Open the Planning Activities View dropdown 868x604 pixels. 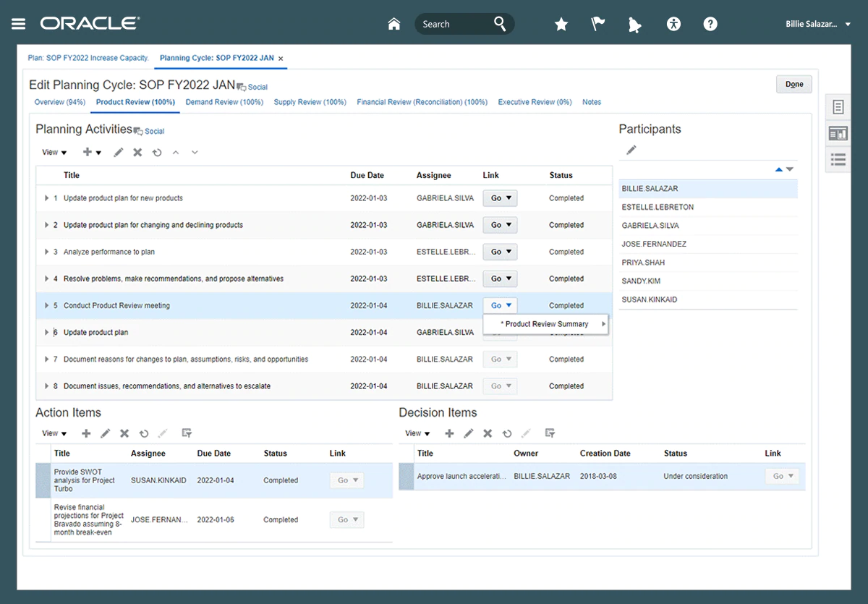[54, 153]
